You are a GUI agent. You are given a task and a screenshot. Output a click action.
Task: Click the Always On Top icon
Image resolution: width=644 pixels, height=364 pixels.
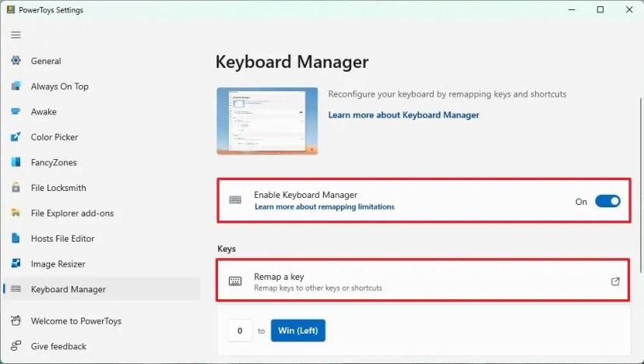(x=16, y=86)
